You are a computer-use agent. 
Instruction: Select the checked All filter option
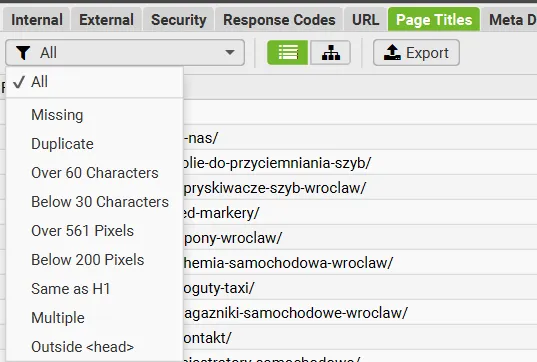[95, 82]
